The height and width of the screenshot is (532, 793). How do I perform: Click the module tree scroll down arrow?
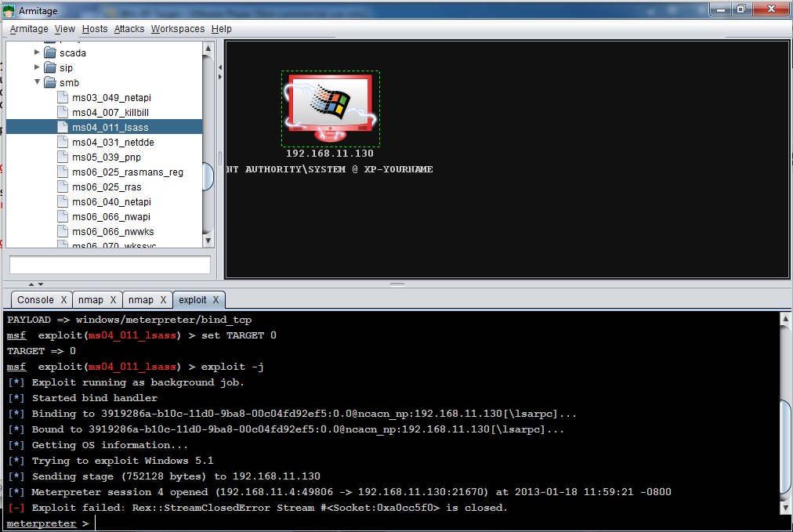click(208, 241)
